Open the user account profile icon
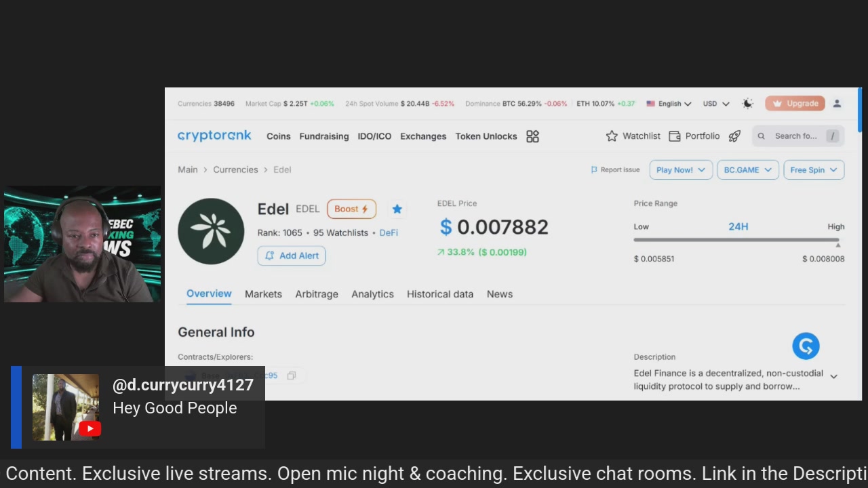This screenshot has height=488, width=868. (837, 104)
